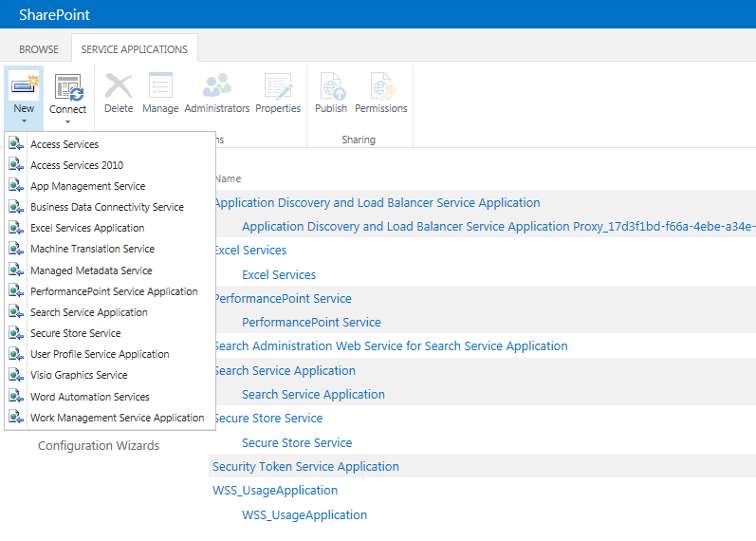This screenshot has height=541, width=756.
Task: Select Search Service Application in New menu
Action: coord(89,312)
